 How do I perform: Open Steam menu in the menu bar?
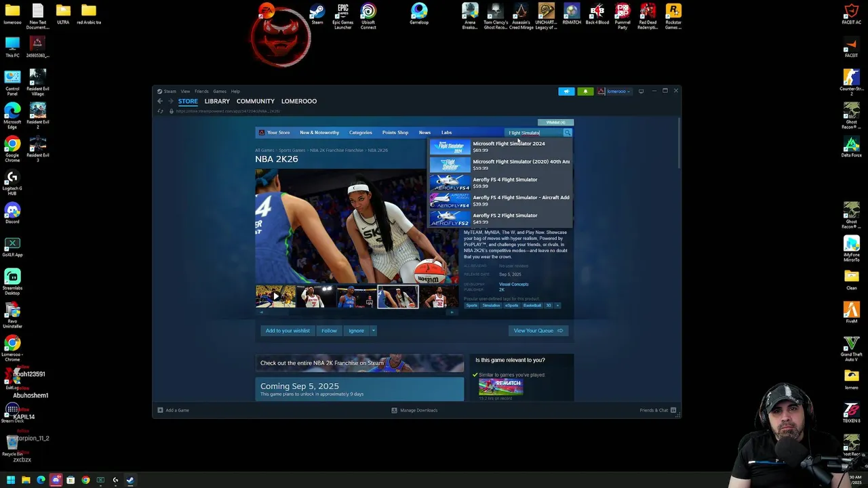[x=170, y=91]
